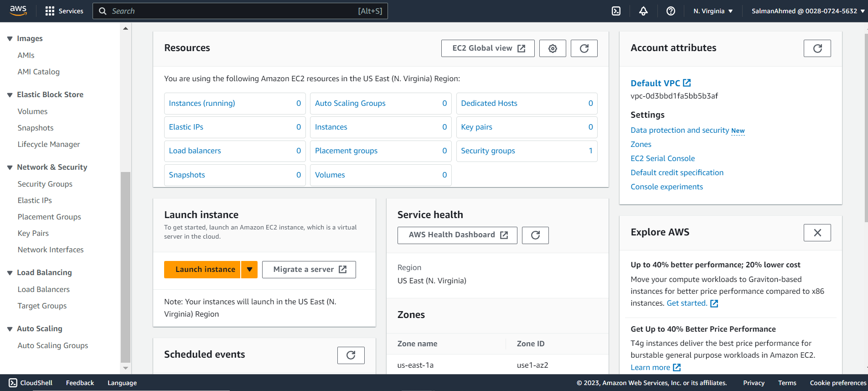
Task: Refresh Service health panel
Action: click(x=535, y=235)
